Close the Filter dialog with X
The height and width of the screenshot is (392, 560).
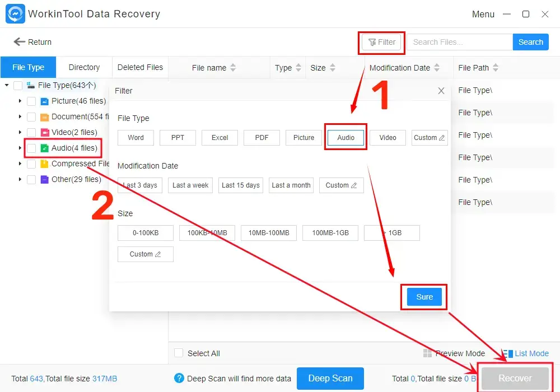pos(441,91)
